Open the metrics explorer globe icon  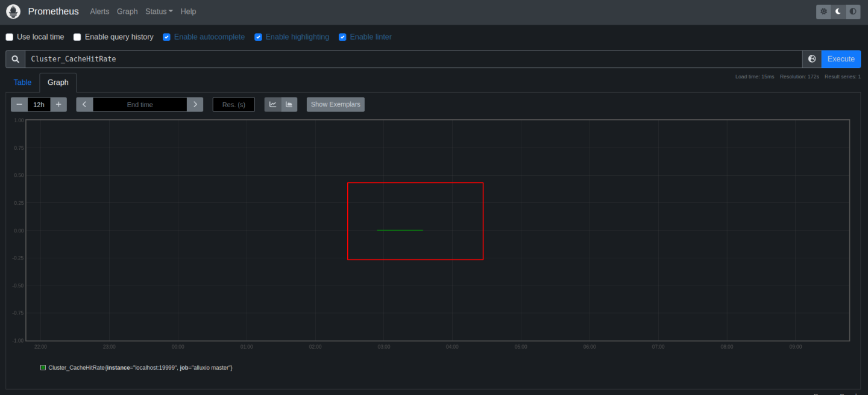(x=812, y=59)
